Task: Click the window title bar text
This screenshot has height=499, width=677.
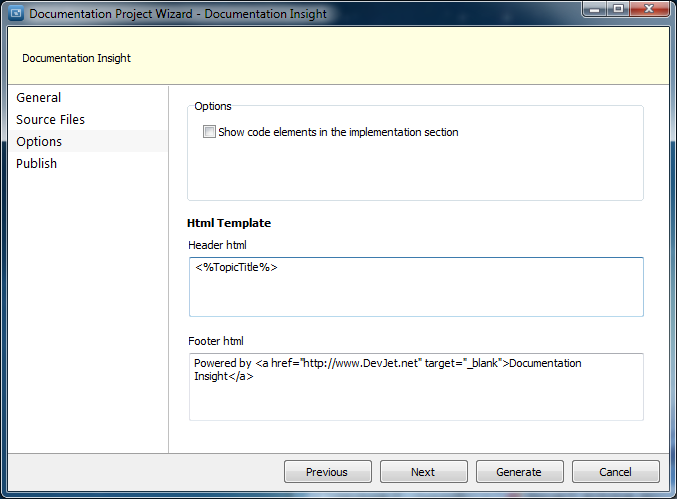Action: click(178, 14)
